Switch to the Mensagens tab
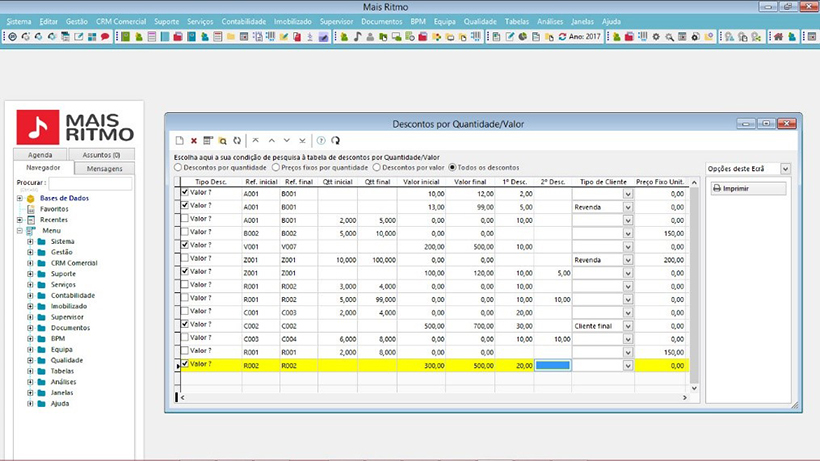The height and width of the screenshot is (461, 820). [x=104, y=168]
